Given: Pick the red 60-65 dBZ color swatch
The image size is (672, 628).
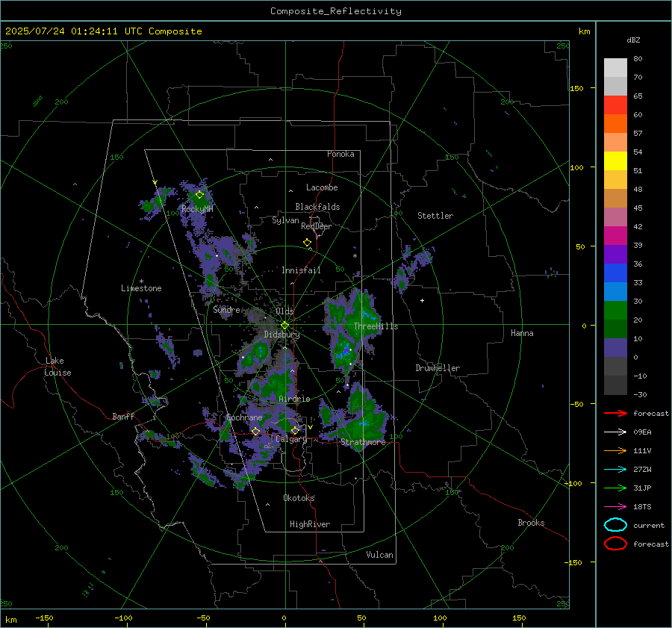Looking at the screenshot, I should [615, 105].
